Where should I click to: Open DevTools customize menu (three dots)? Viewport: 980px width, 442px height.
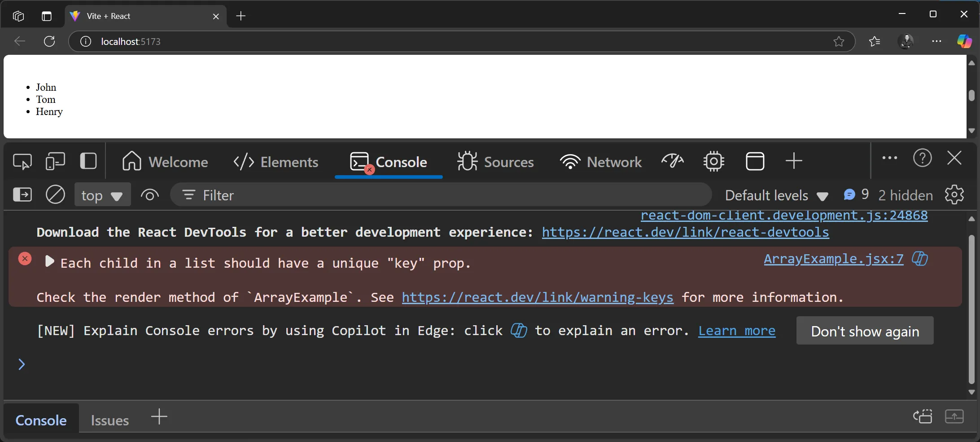[889, 158]
